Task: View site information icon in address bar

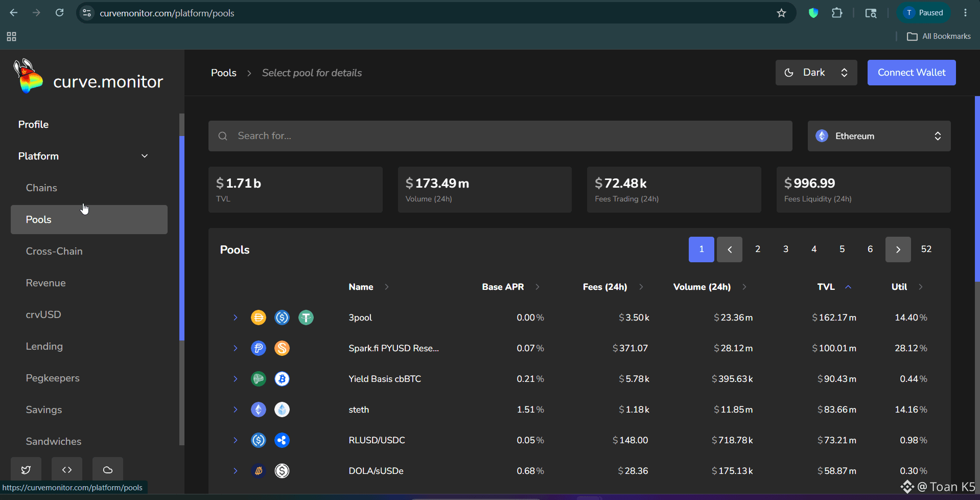Action: [x=87, y=13]
